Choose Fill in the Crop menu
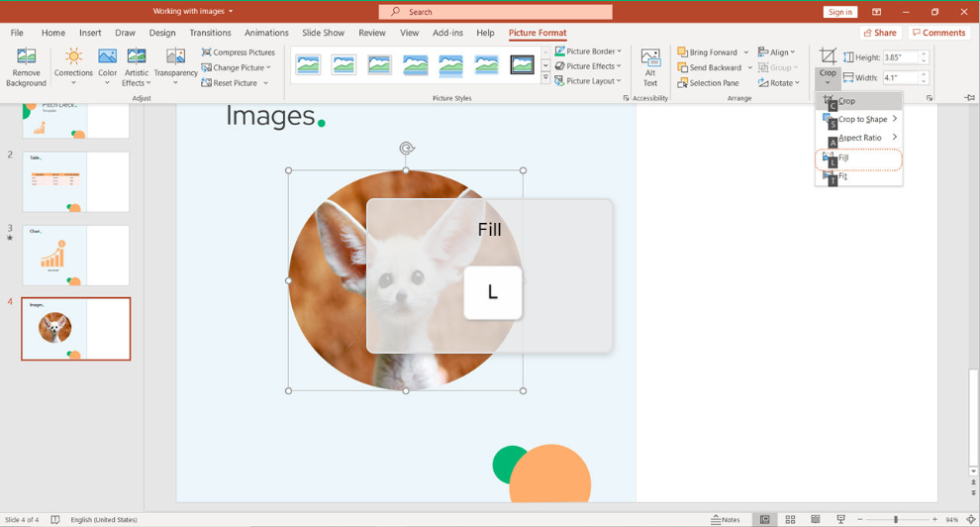 click(859, 159)
